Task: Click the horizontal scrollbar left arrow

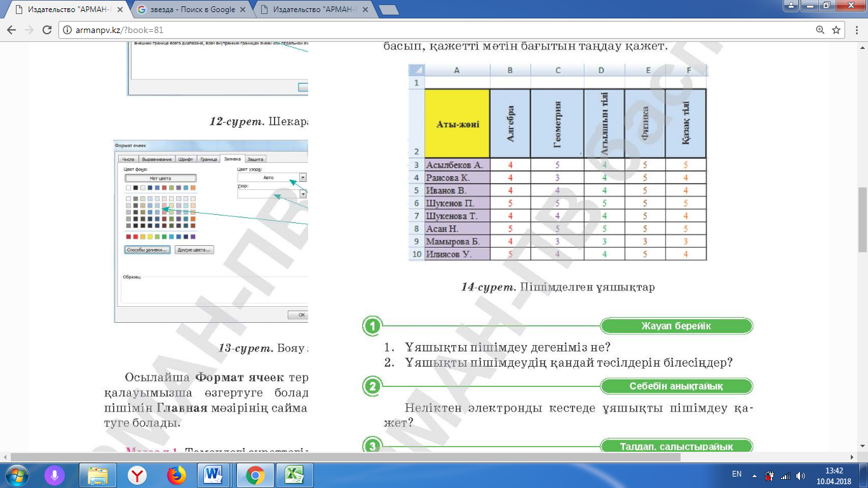Action: tap(5, 456)
